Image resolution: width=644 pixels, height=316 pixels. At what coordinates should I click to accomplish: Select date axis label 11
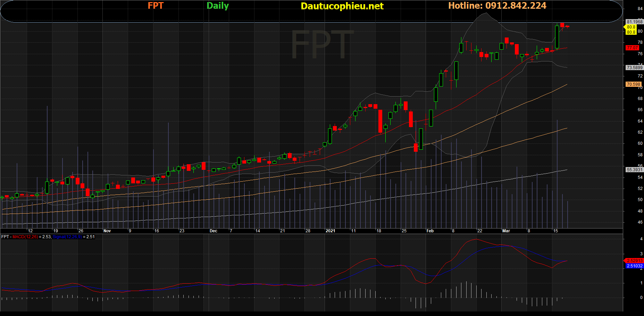tap(353, 231)
